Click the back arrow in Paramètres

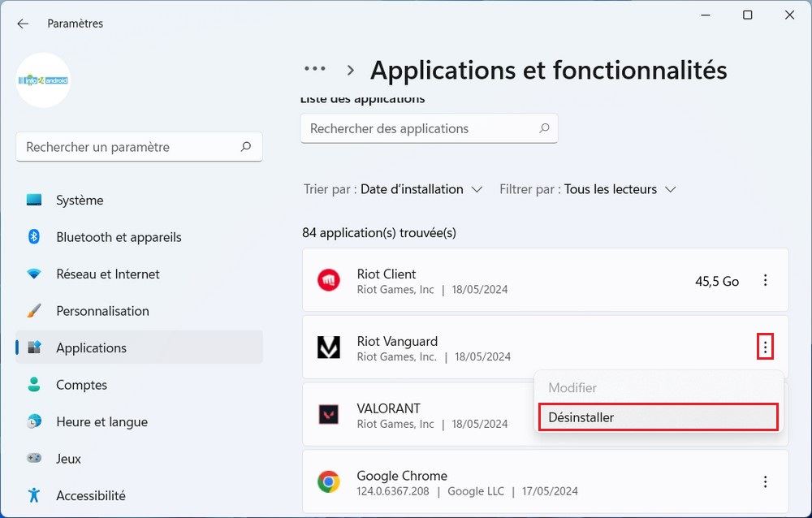[x=23, y=23]
